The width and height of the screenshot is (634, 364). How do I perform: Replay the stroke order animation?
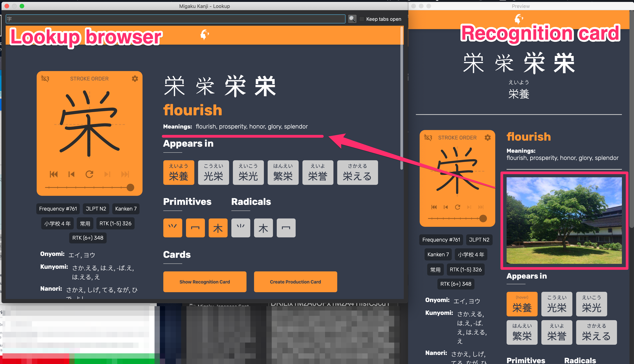point(89,174)
